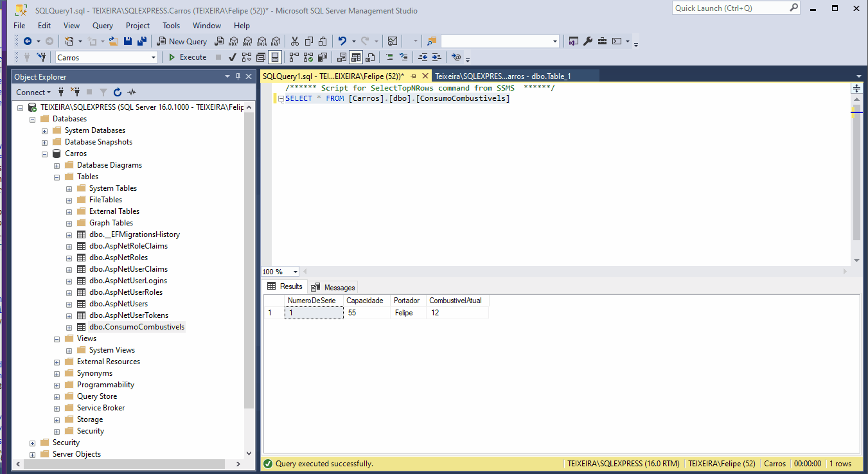Image resolution: width=868 pixels, height=474 pixels.
Task: Click the Save All toolbar icon
Action: click(x=141, y=41)
